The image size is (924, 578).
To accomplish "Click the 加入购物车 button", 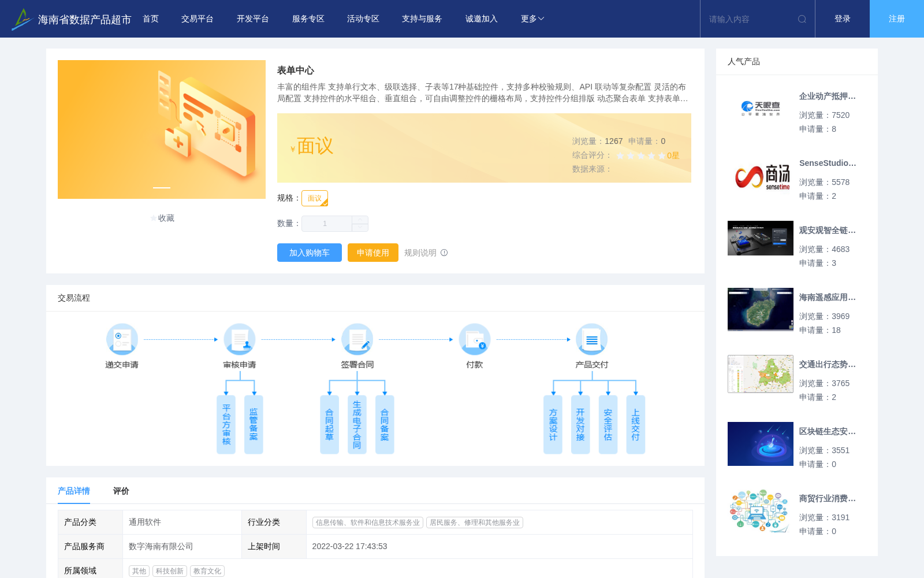I will [310, 253].
